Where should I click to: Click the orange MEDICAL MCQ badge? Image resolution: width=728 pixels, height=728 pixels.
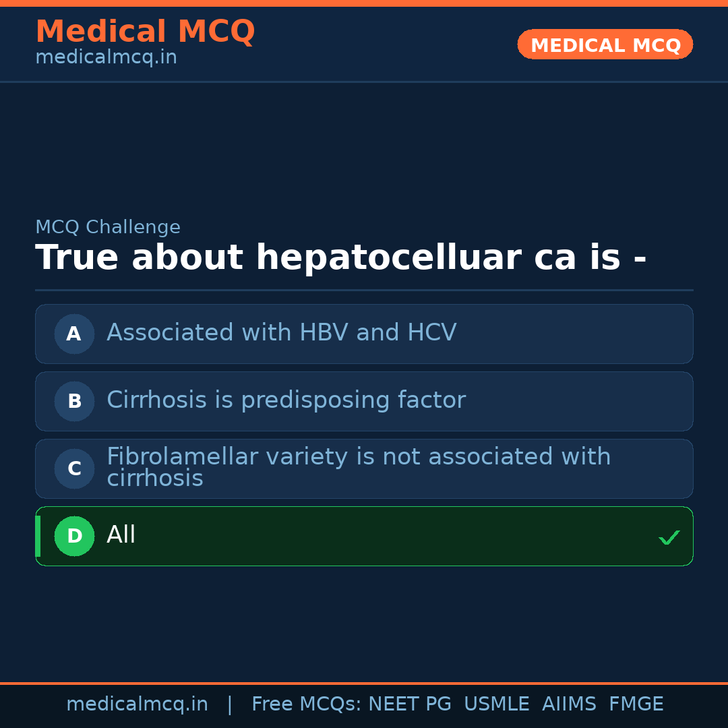pos(605,44)
